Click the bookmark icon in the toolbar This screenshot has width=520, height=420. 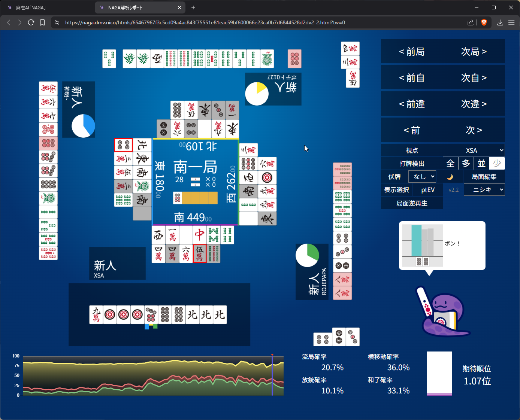coord(42,22)
